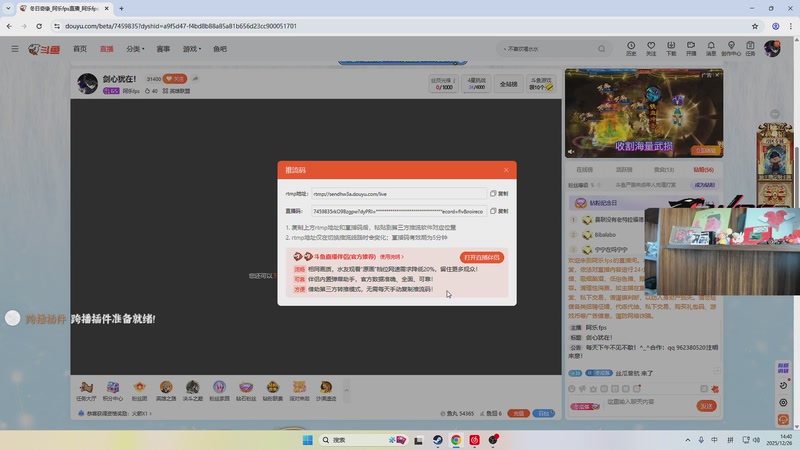Click the blue 背包 backpack button
Screen dimensions: 800x450
(x=543, y=413)
